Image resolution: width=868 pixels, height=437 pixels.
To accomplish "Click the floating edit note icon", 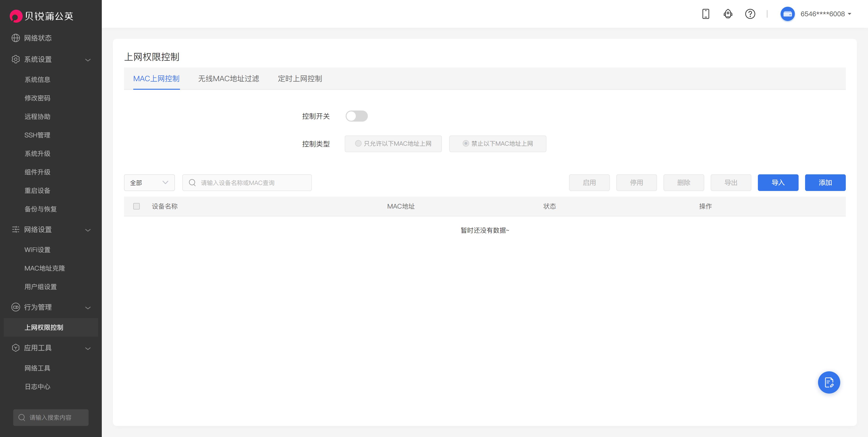I will (x=829, y=382).
